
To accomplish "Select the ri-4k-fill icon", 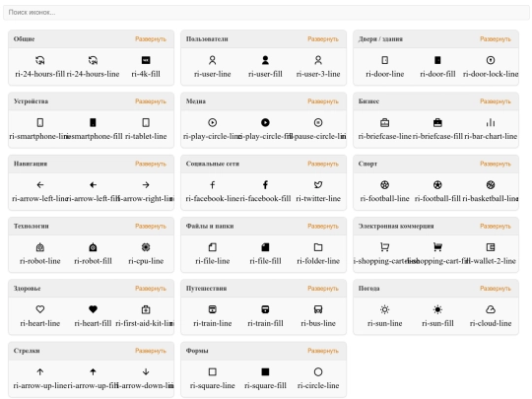I will (146, 60).
